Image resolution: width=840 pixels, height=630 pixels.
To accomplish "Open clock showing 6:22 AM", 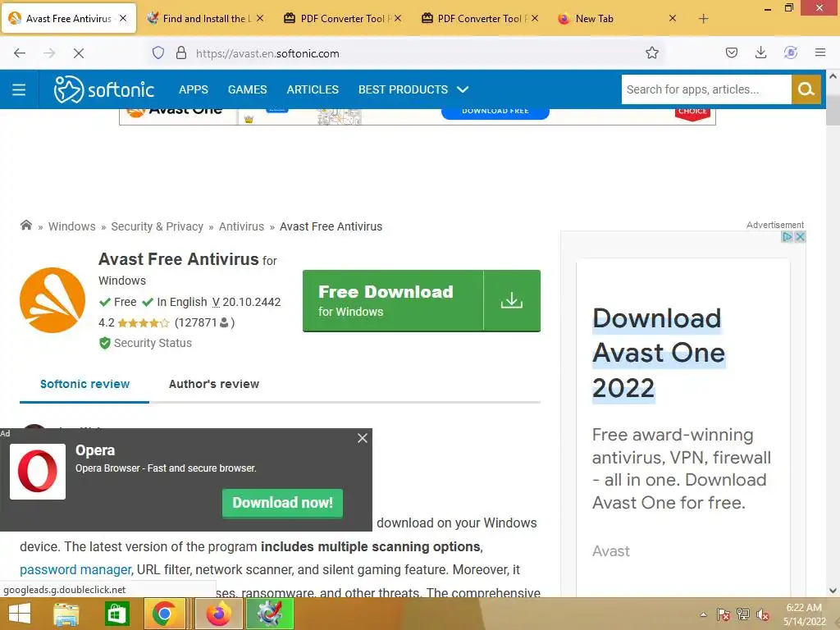I will 804,614.
